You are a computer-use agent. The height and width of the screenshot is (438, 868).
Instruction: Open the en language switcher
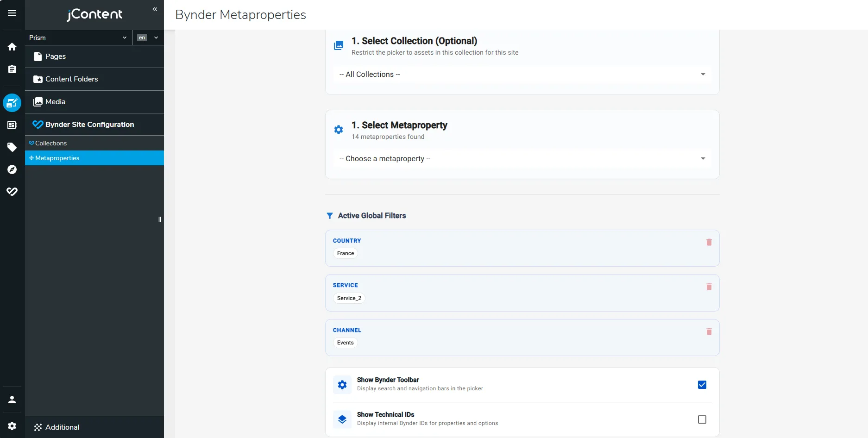tap(148, 38)
